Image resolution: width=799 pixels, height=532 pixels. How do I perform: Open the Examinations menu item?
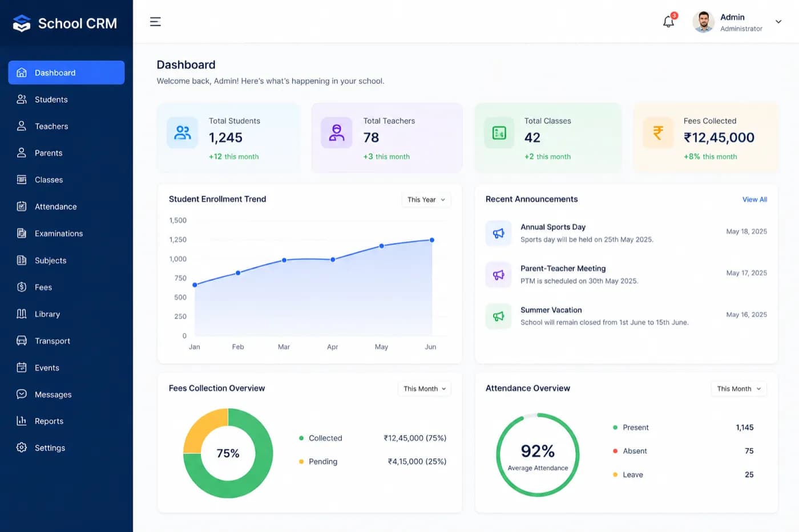click(66, 233)
